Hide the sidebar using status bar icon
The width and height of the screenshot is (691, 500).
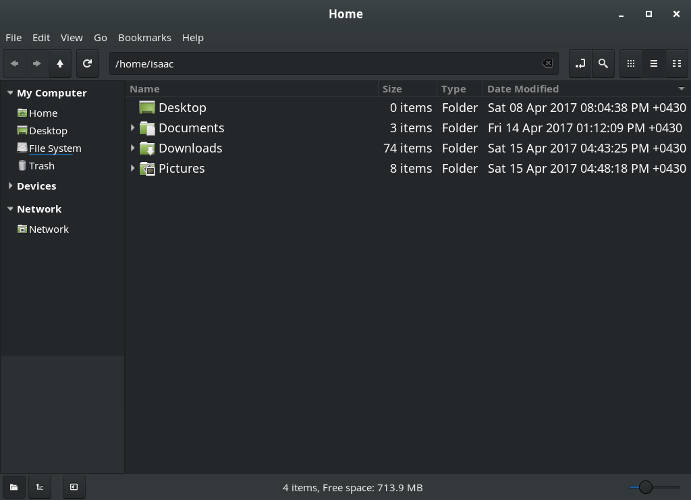(74, 487)
